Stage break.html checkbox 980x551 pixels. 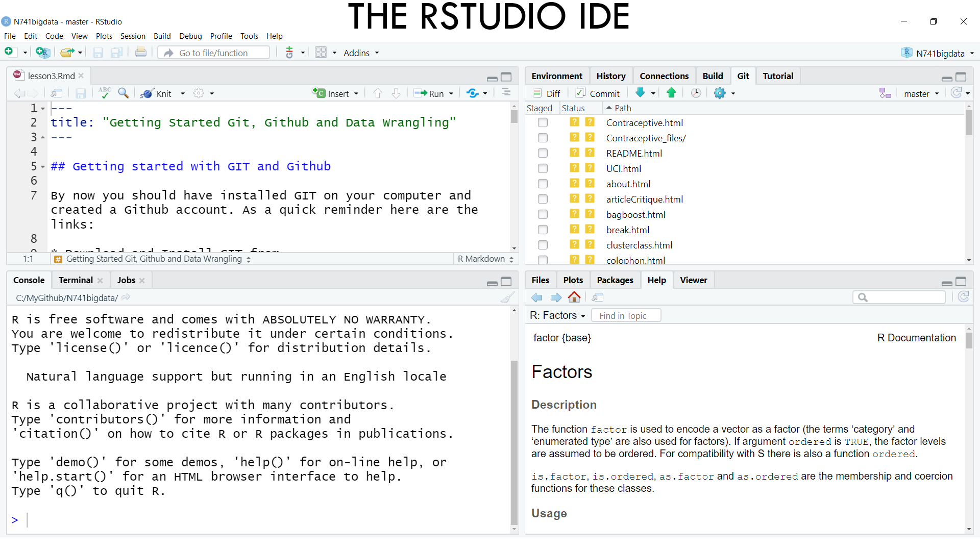point(543,230)
